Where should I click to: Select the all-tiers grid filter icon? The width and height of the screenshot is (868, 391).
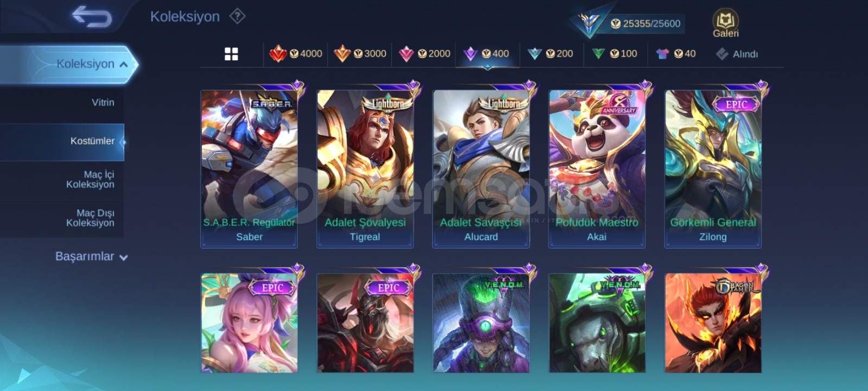tap(231, 54)
